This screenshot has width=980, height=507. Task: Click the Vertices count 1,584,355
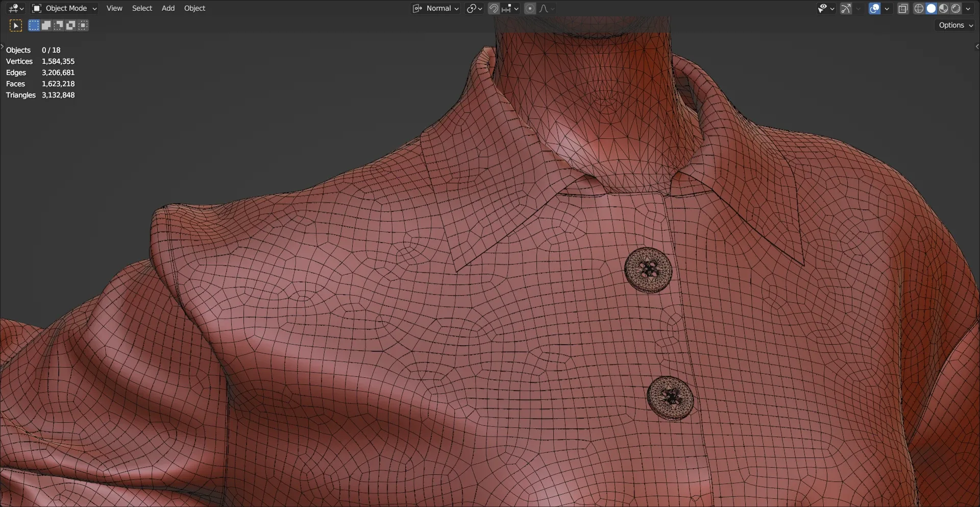tap(58, 61)
